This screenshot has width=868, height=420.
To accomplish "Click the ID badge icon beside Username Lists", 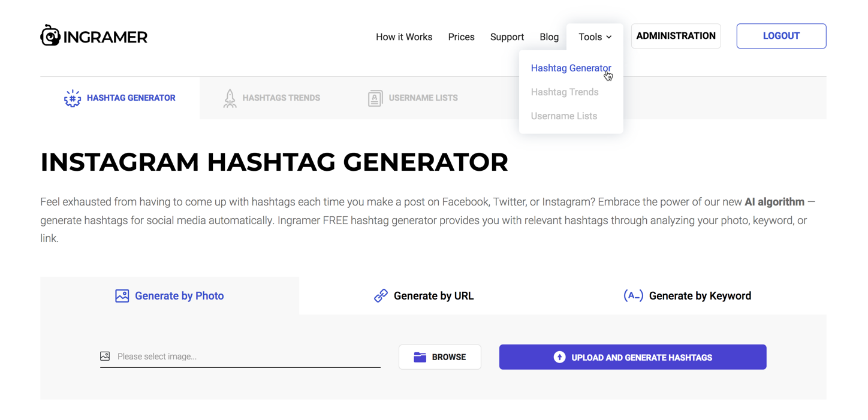I will coord(375,98).
